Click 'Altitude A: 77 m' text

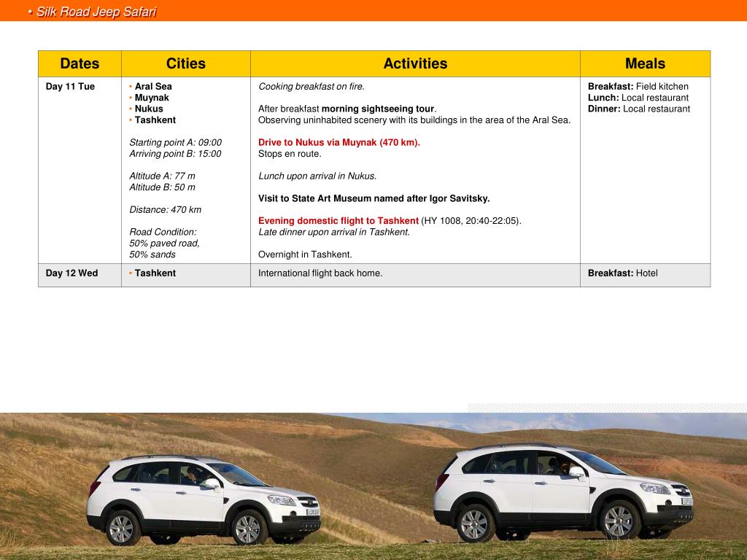tap(162, 176)
